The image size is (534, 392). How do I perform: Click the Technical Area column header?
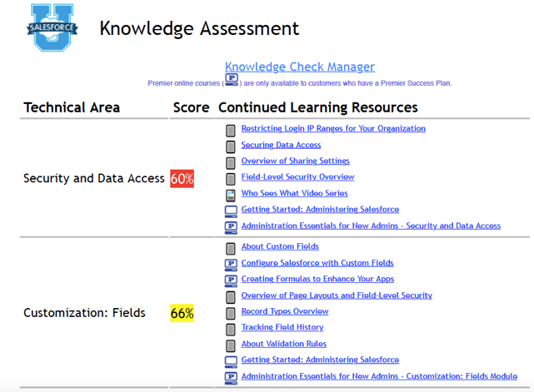point(72,107)
